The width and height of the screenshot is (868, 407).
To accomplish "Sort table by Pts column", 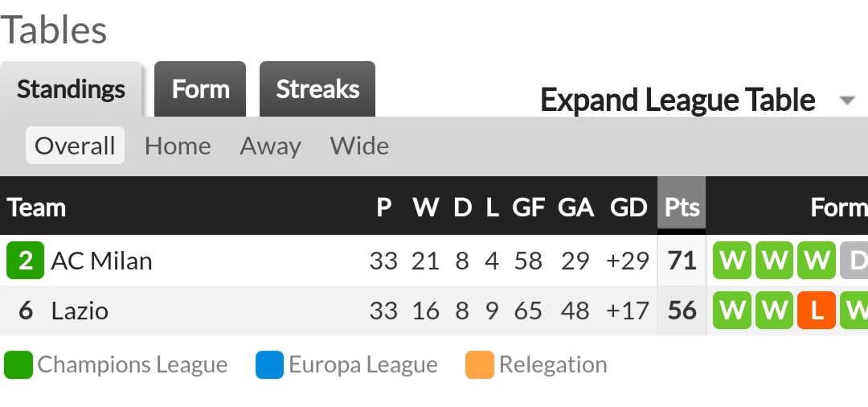I will (682, 207).
